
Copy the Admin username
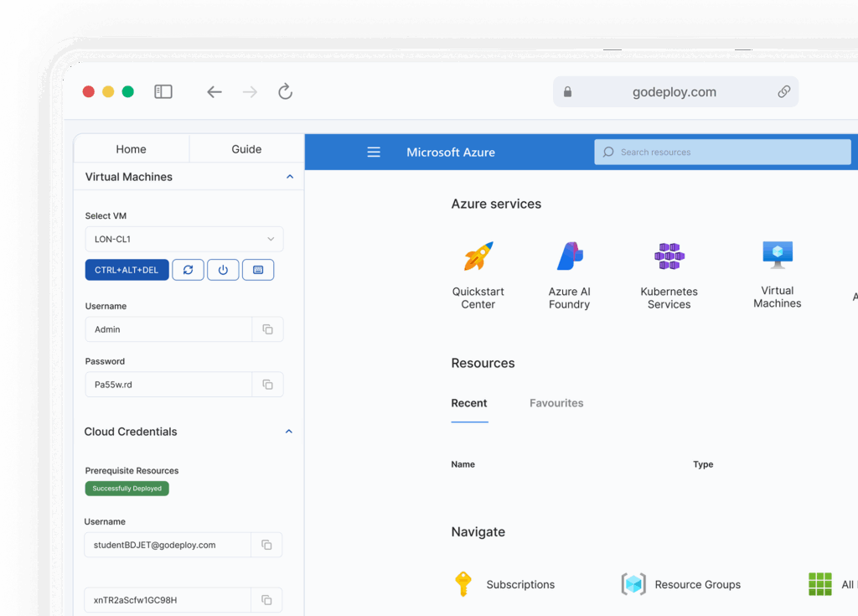click(267, 329)
